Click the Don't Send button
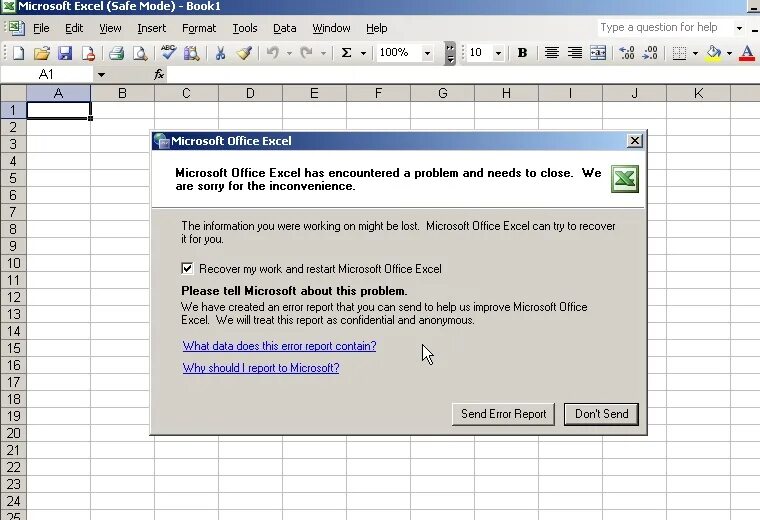 coord(601,414)
